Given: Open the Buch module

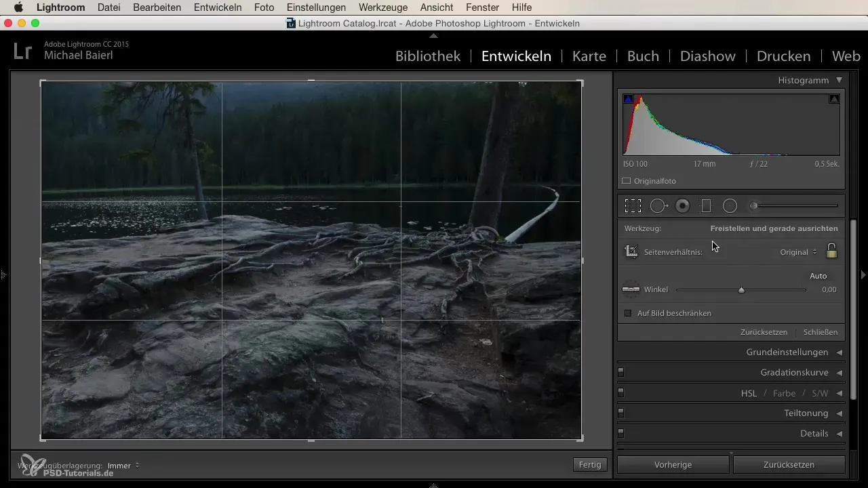Looking at the screenshot, I should 643,56.
